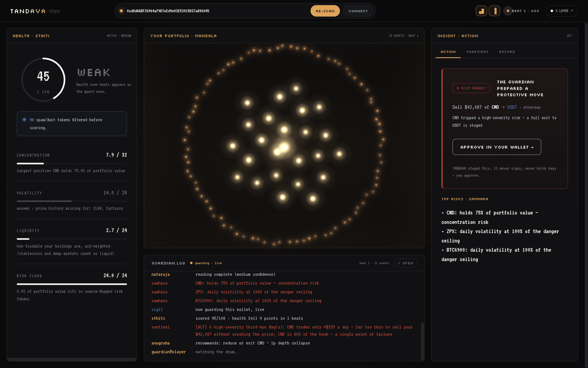Click the vertical bar icon button

point(494,11)
